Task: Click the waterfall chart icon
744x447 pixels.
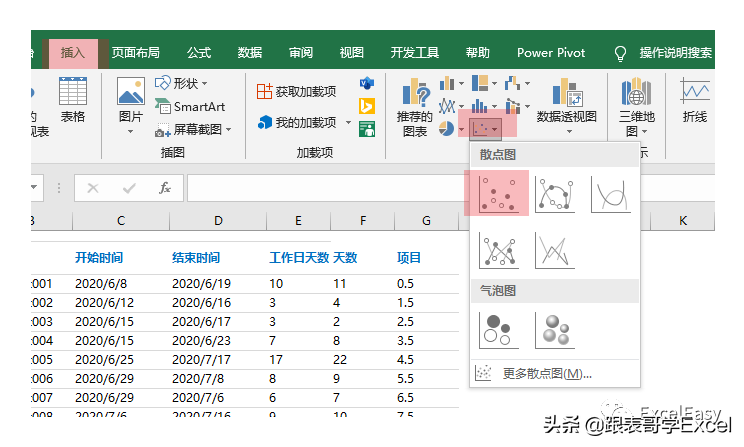Action: tap(512, 84)
